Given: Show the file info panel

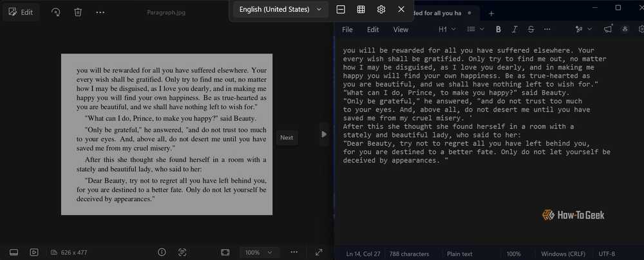Looking at the screenshot, I should pyautogui.click(x=162, y=252).
